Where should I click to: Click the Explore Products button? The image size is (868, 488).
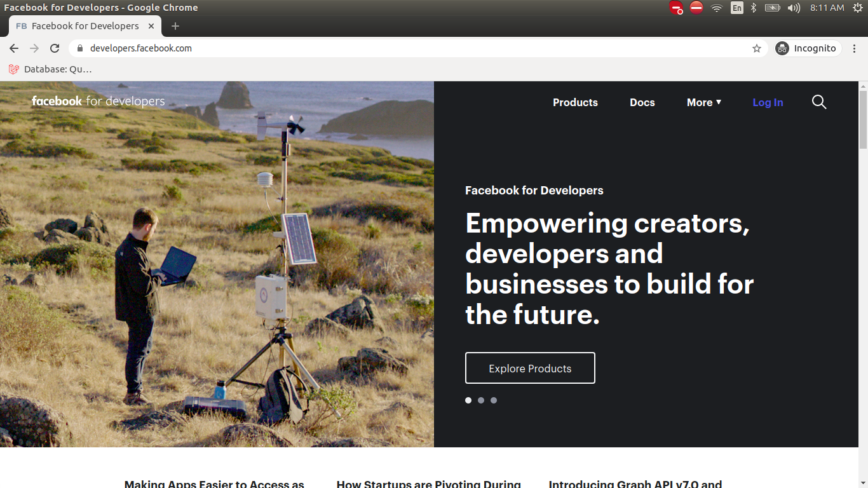click(530, 368)
